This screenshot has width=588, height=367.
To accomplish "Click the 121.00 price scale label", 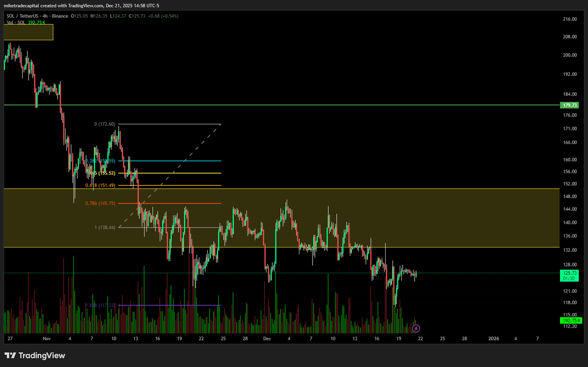I will tap(571, 291).
